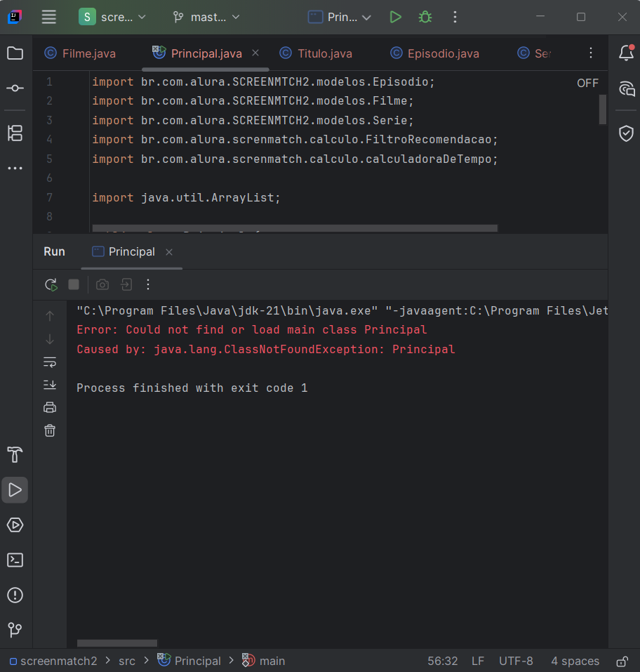The width and height of the screenshot is (640, 672).
Task: Open the Services tool window
Action: [x=15, y=525]
